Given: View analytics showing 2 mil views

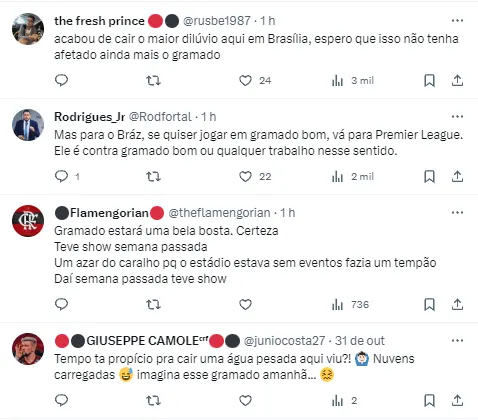Looking at the screenshot, I should [353, 176].
